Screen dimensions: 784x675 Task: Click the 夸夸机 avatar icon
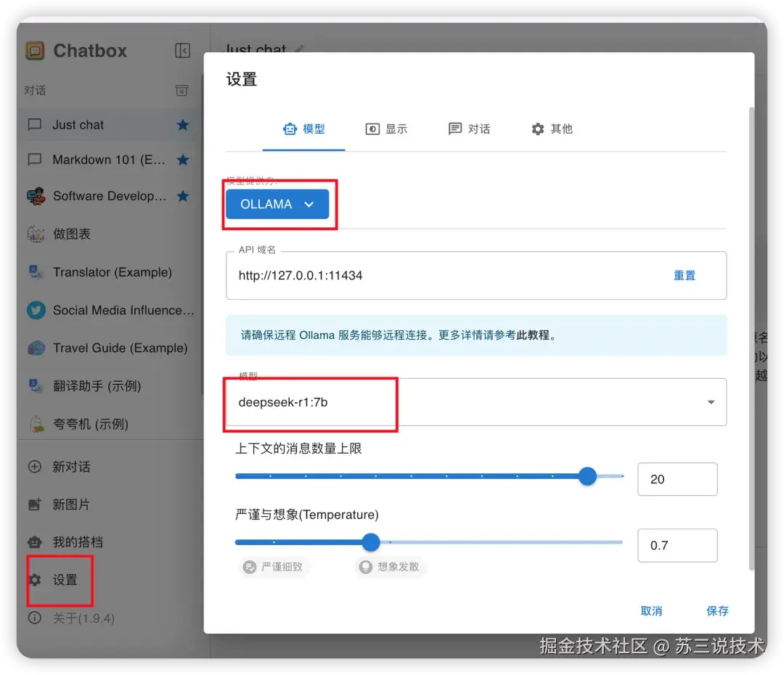pos(36,424)
